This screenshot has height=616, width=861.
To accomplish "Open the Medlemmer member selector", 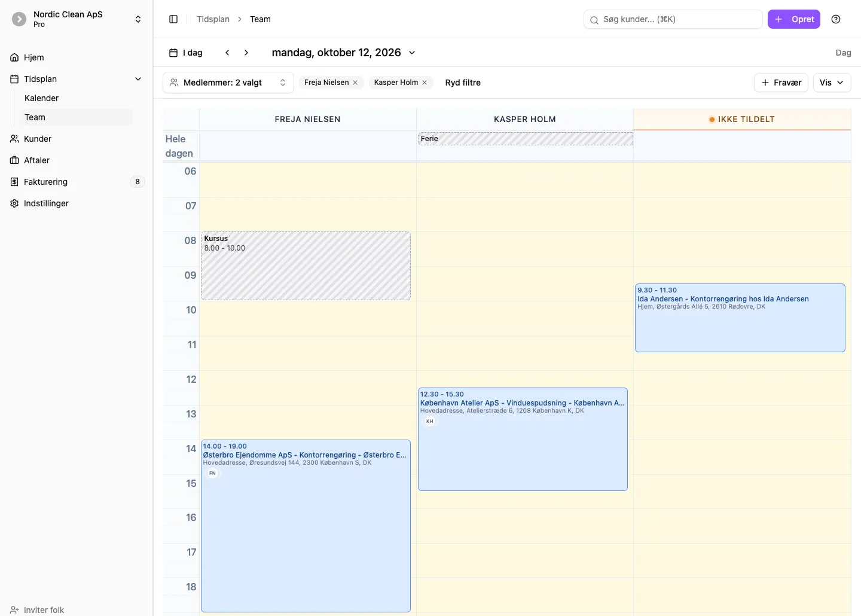I will 228,83.
